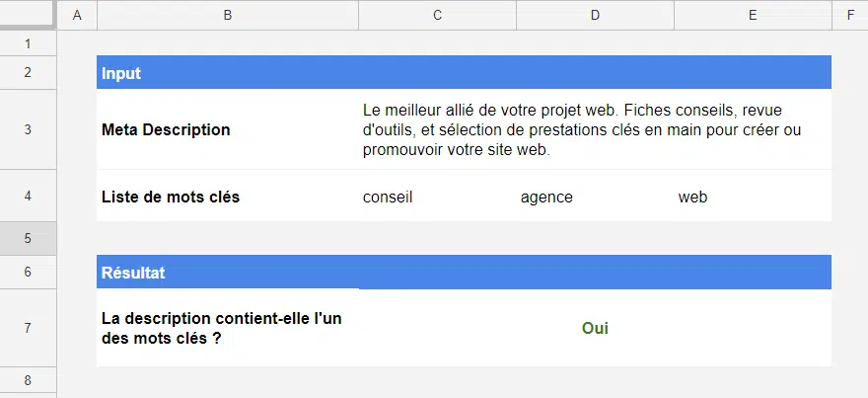Select the blue Input header cell
Image resolution: width=868 pixels, height=398 pixels.
coord(228,73)
